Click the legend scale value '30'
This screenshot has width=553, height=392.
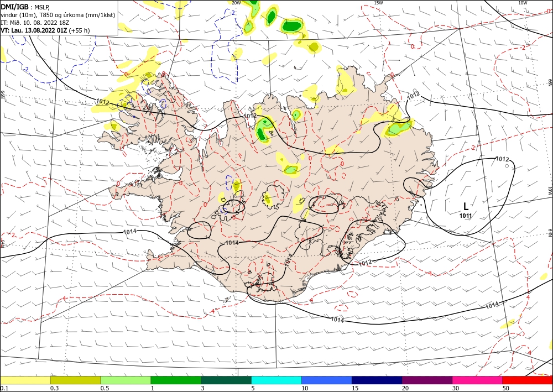(456, 388)
